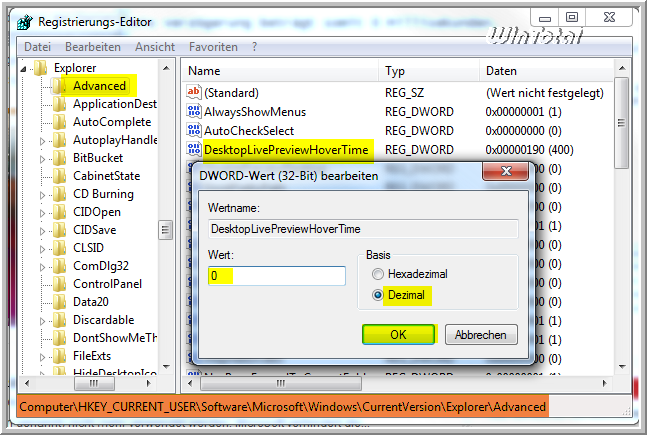Click the CabinetState folder icon
This screenshot has height=435, width=647.
point(59,176)
